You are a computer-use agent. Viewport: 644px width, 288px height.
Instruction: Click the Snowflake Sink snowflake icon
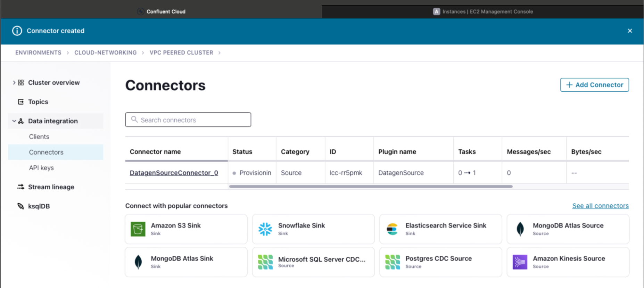(x=265, y=229)
